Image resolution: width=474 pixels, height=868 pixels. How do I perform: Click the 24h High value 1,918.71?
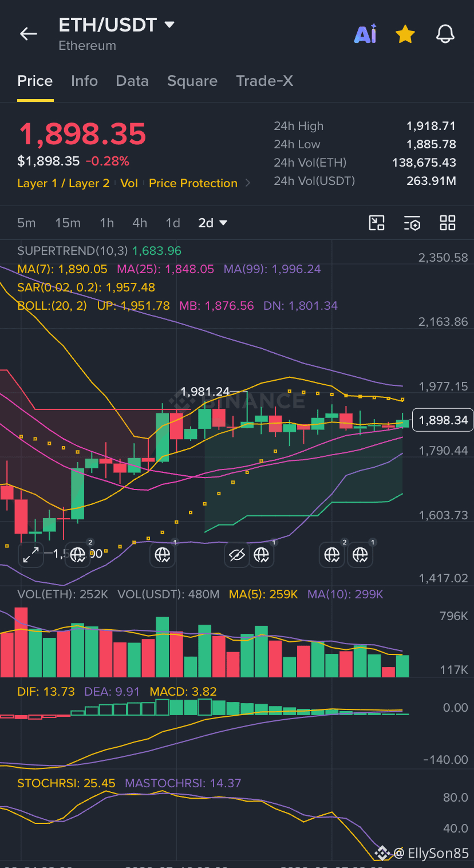432,126
